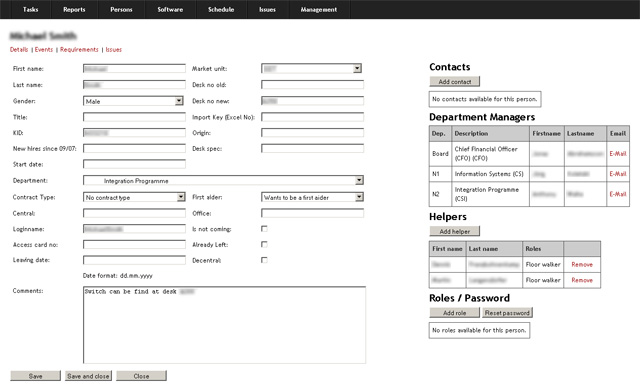
Task: Open E-Mail link for N1 Information Systems row
Action: (x=618, y=174)
